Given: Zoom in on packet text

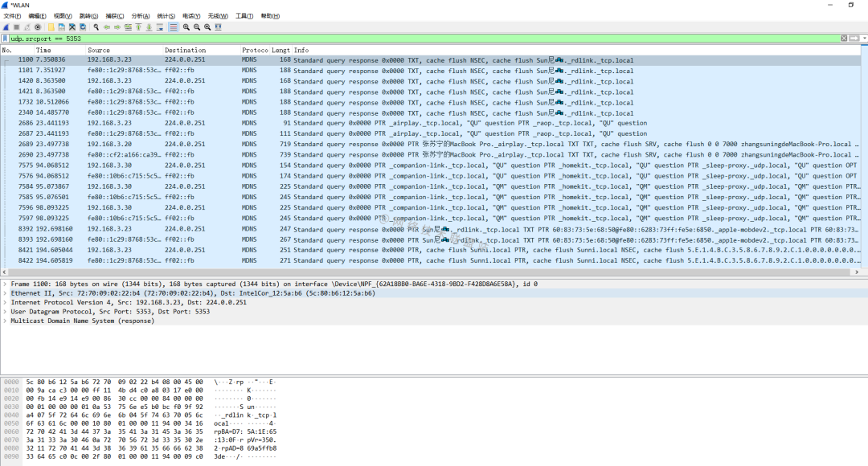Looking at the screenshot, I should coord(186,27).
